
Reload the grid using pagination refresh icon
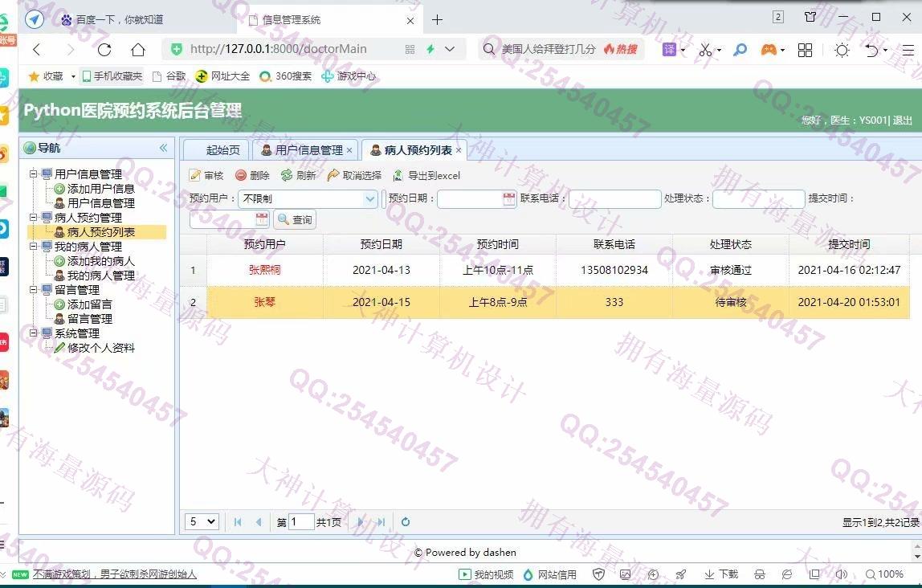[x=406, y=522]
